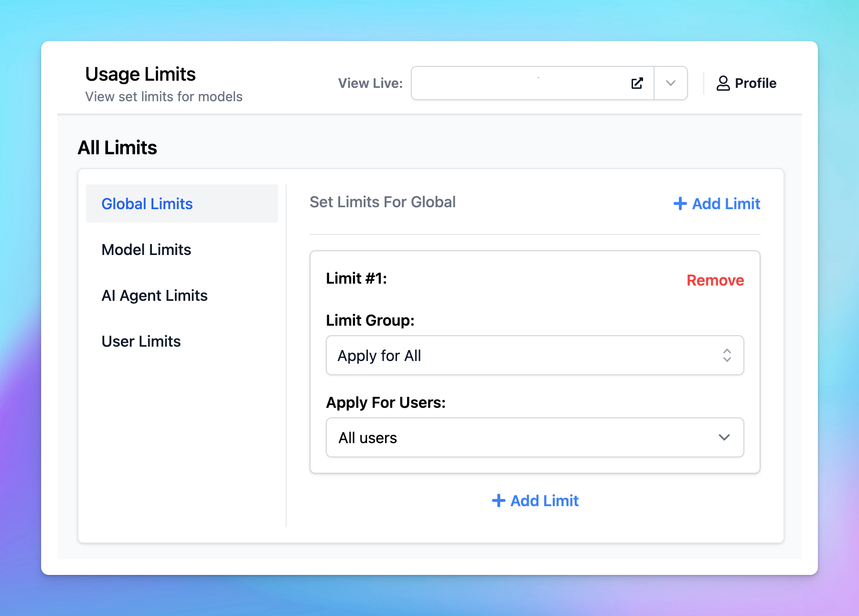
Task: Click the All Limits heading
Action: click(118, 148)
